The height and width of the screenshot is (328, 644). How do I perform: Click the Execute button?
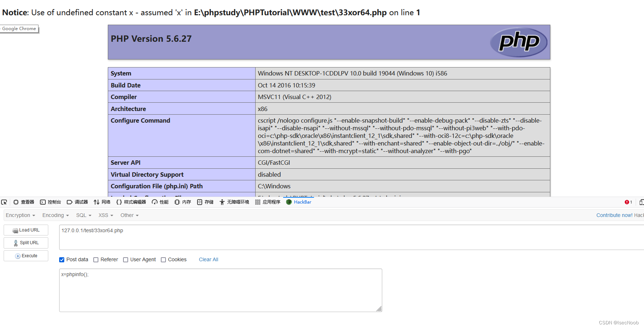(x=26, y=256)
